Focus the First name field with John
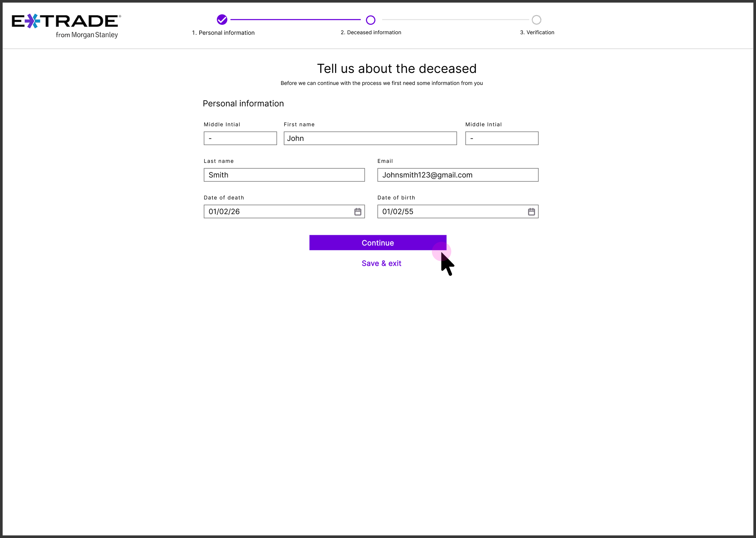The height and width of the screenshot is (538, 756). (x=370, y=138)
